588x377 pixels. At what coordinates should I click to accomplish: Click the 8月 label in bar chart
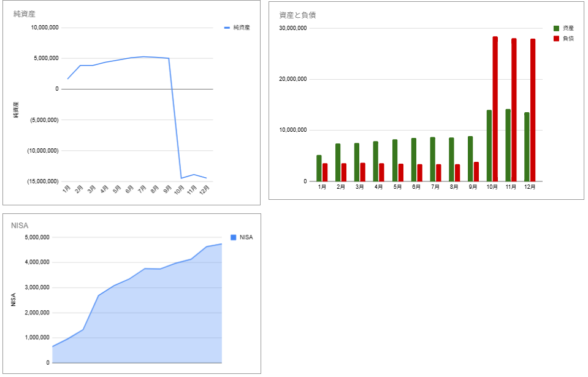click(454, 187)
